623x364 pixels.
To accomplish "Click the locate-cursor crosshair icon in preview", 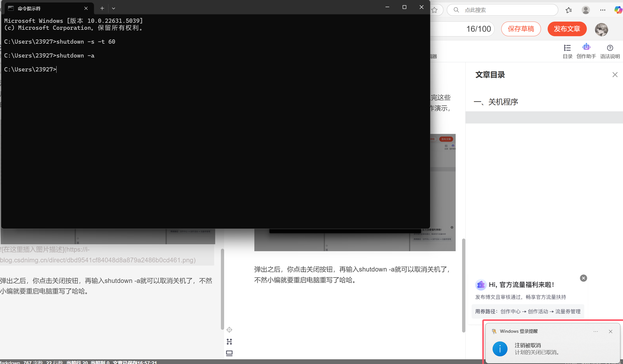I will click(229, 330).
